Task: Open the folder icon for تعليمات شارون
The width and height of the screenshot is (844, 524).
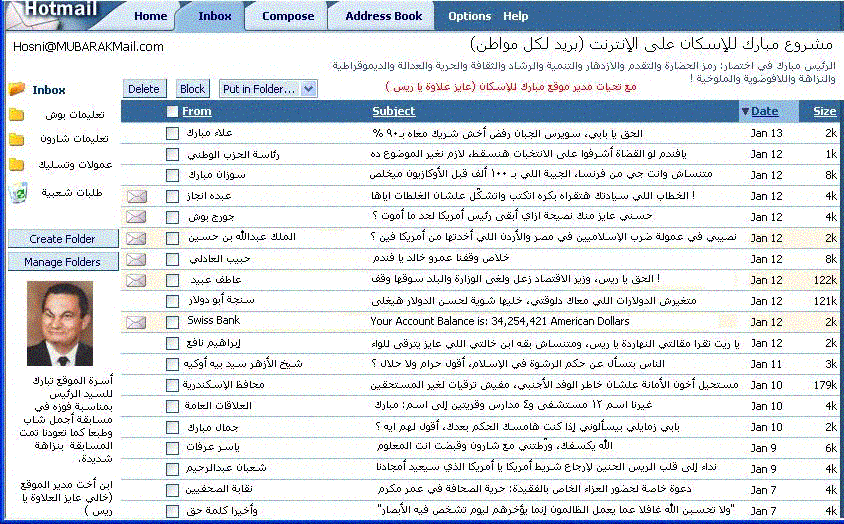Action: (x=17, y=139)
